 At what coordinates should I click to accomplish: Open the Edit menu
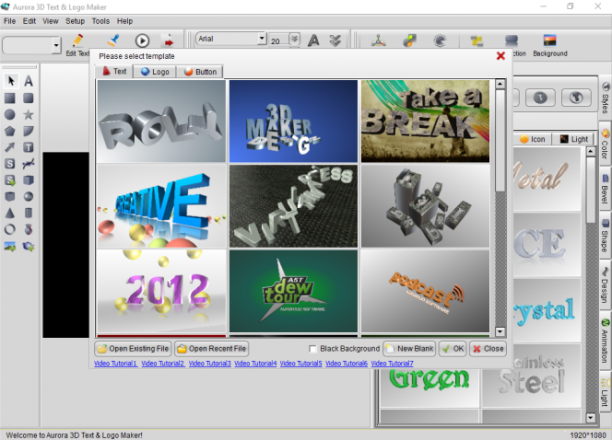tap(29, 21)
